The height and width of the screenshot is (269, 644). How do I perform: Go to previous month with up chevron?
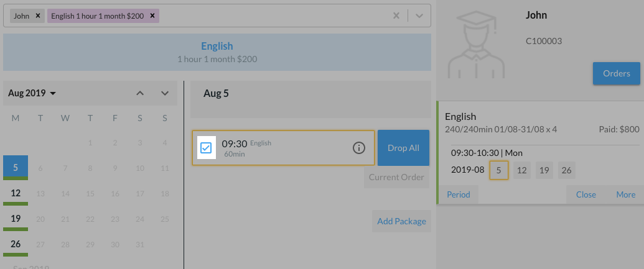tap(140, 93)
